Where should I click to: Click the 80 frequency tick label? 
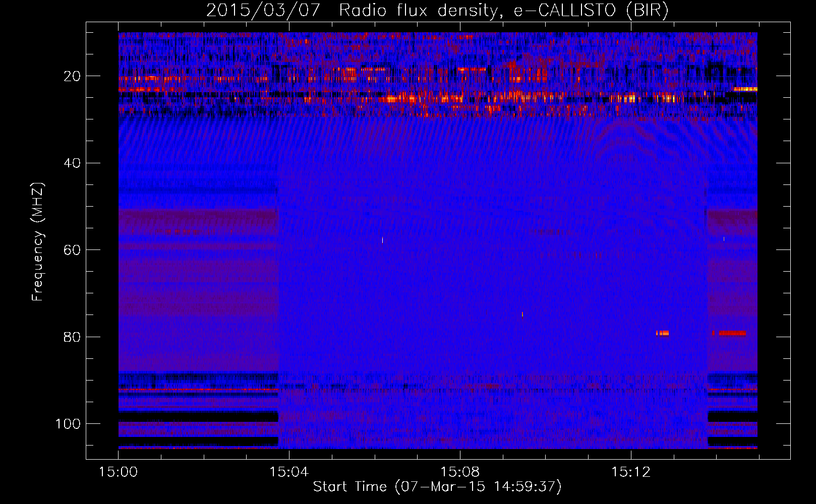[72, 337]
